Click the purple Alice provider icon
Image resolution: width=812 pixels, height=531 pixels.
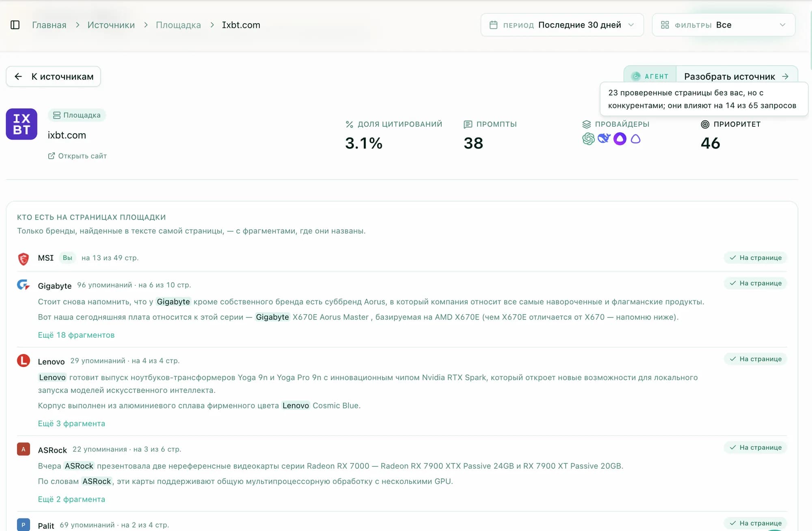click(620, 139)
